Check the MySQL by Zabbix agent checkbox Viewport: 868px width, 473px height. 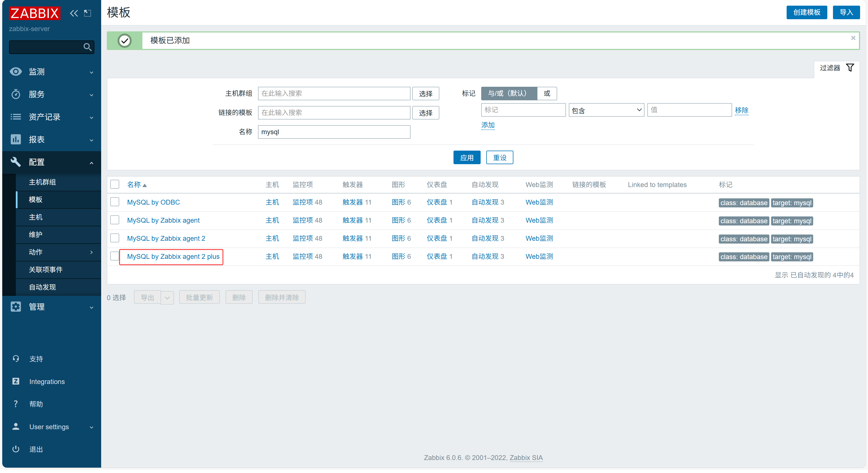(x=114, y=220)
